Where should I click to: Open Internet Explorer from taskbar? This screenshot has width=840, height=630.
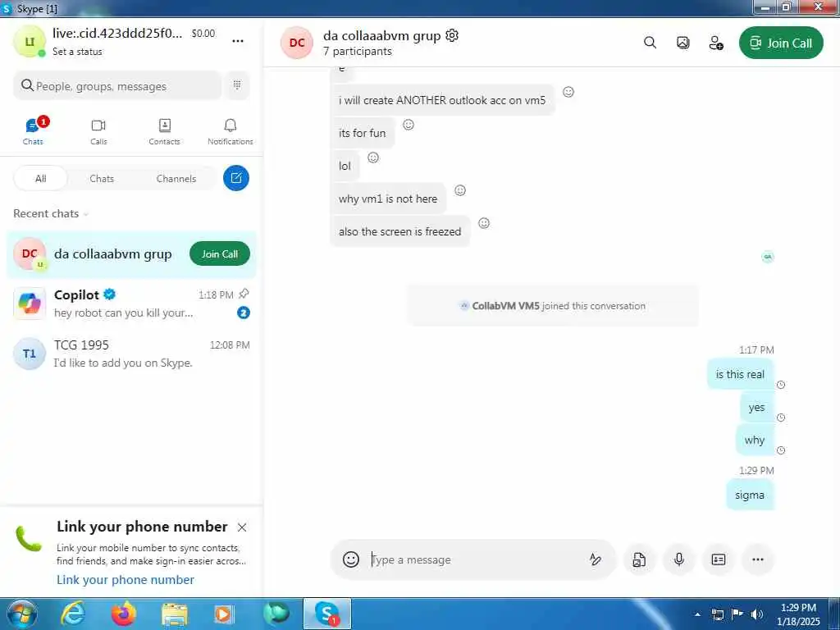(73, 614)
